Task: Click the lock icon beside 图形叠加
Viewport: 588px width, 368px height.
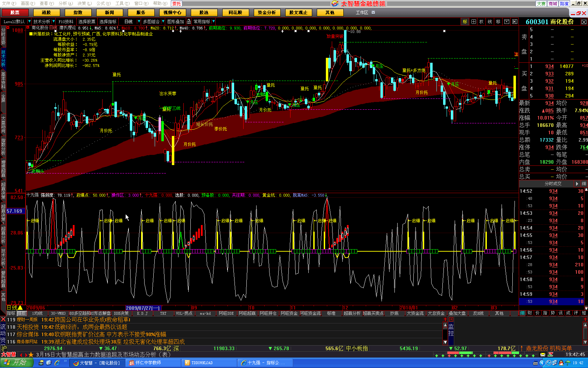Action: (x=189, y=22)
